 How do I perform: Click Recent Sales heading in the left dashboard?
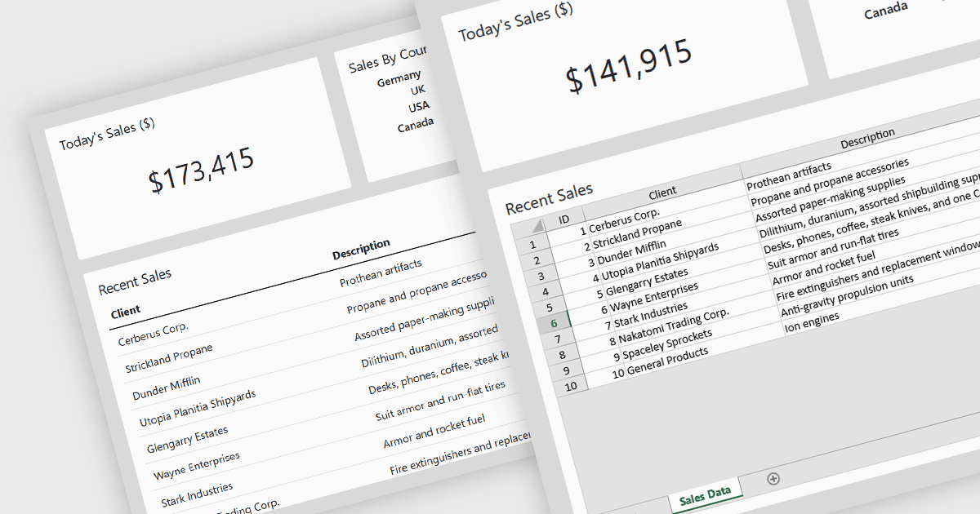(x=135, y=282)
